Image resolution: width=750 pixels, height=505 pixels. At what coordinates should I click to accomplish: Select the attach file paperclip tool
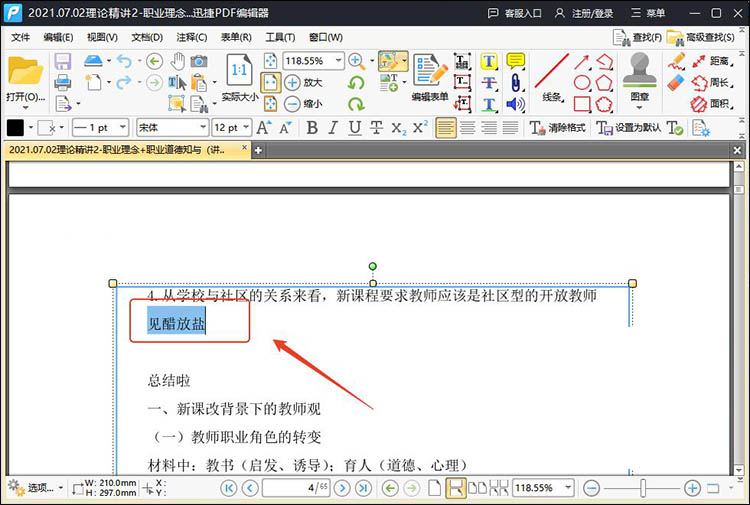[516, 83]
